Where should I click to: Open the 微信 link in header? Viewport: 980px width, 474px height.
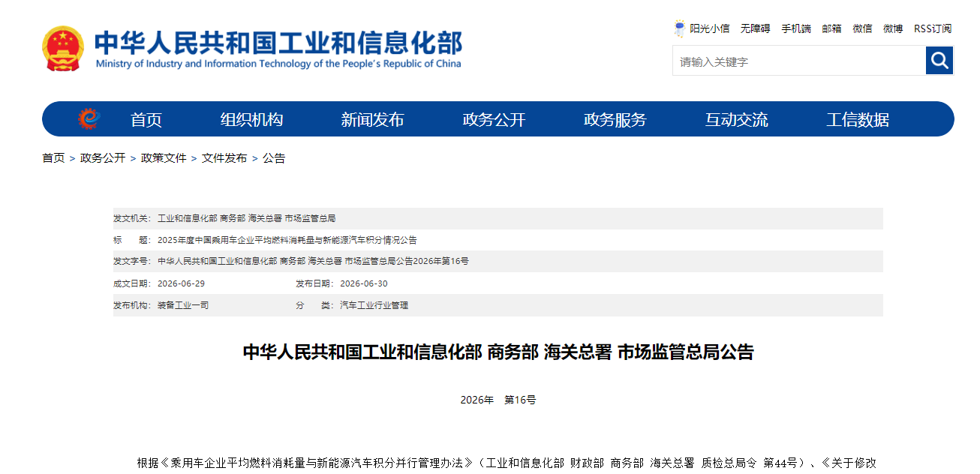point(862,28)
